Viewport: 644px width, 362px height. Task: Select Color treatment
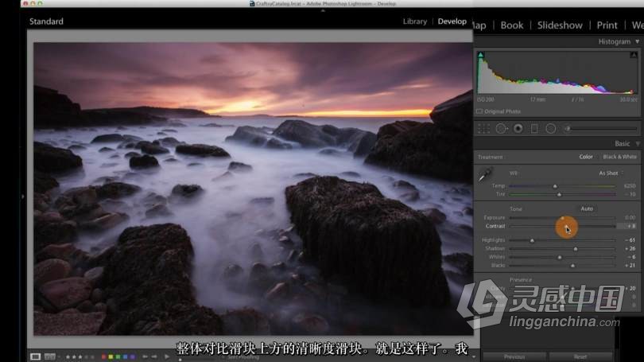pyautogui.click(x=586, y=157)
